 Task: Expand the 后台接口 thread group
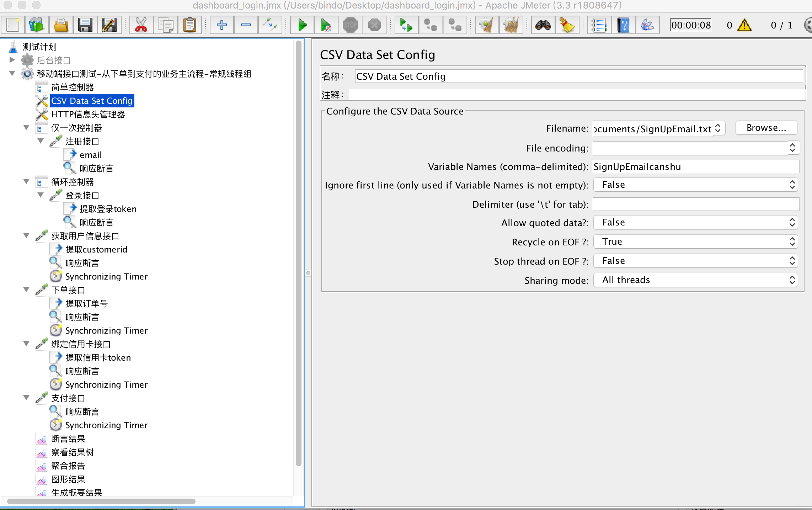tap(12, 60)
